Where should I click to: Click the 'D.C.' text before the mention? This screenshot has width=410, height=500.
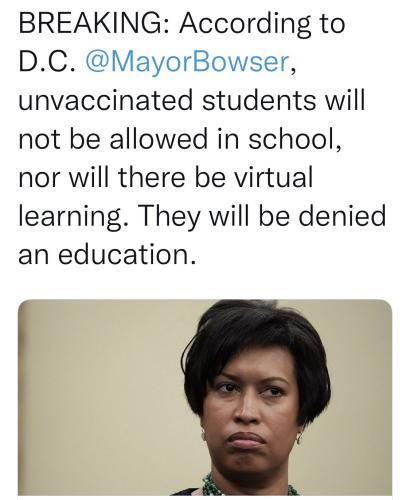click(x=47, y=62)
